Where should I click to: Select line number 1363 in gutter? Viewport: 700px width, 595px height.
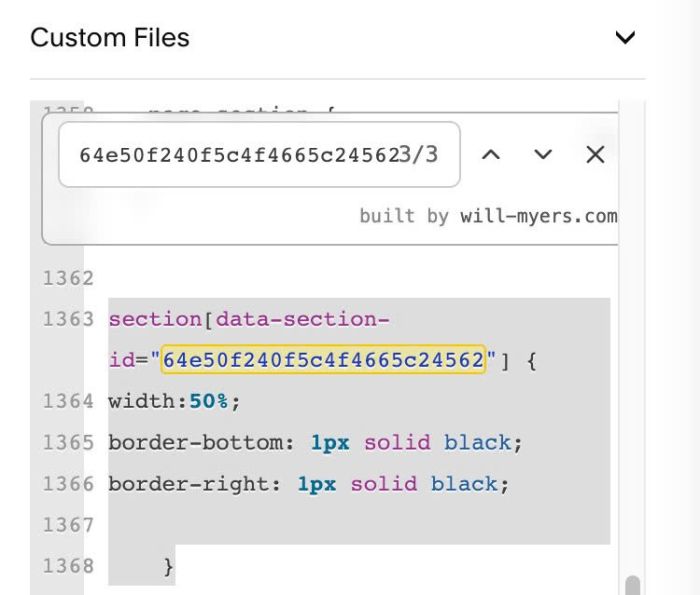click(68, 320)
